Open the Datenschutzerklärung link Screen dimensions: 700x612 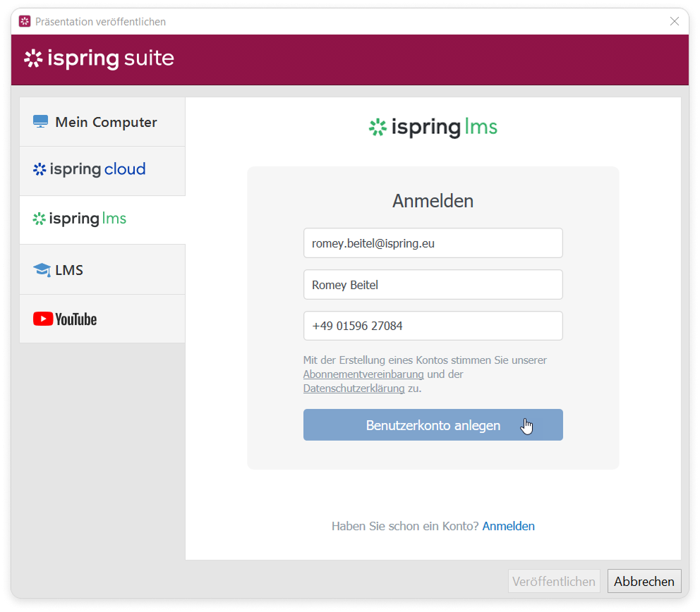354,388
